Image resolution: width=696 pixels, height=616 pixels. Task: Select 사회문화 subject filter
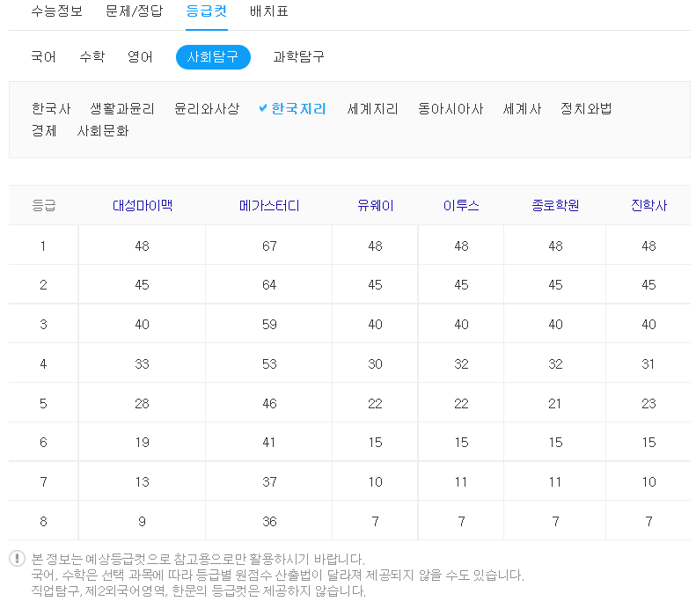tap(103, 131)
